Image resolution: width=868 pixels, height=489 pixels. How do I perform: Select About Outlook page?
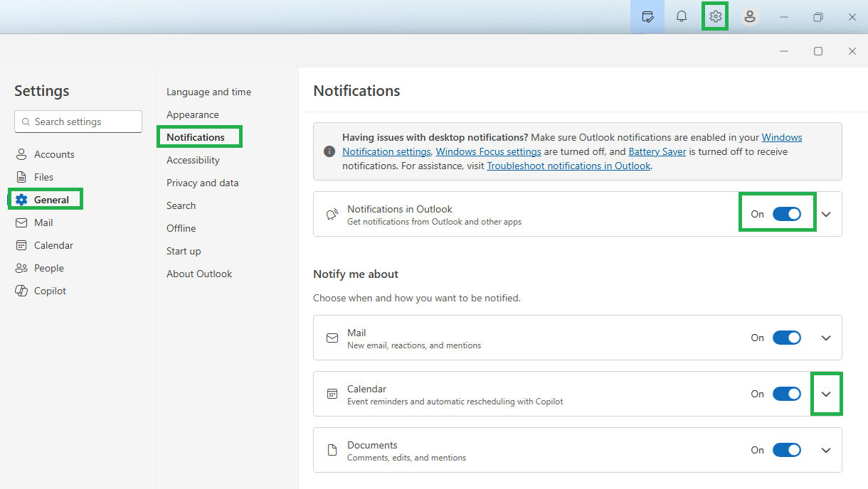click(199, 274)
